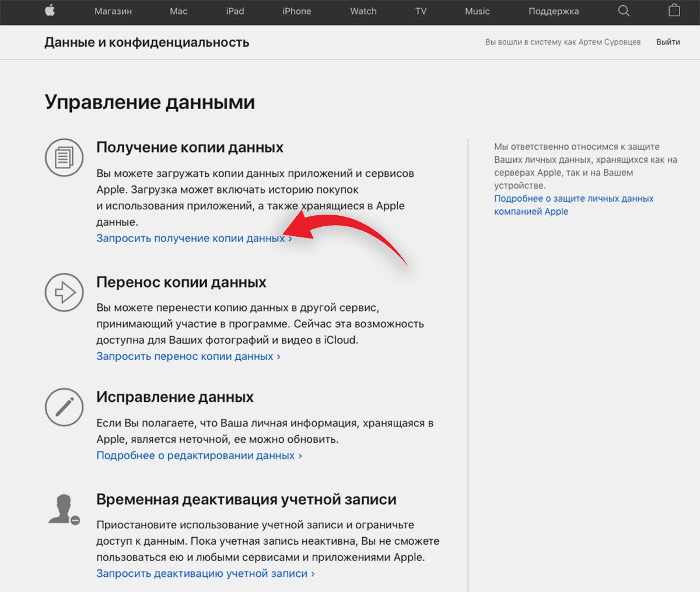Open the Магазин menu item
700x592 pixels.
point(113,11)
